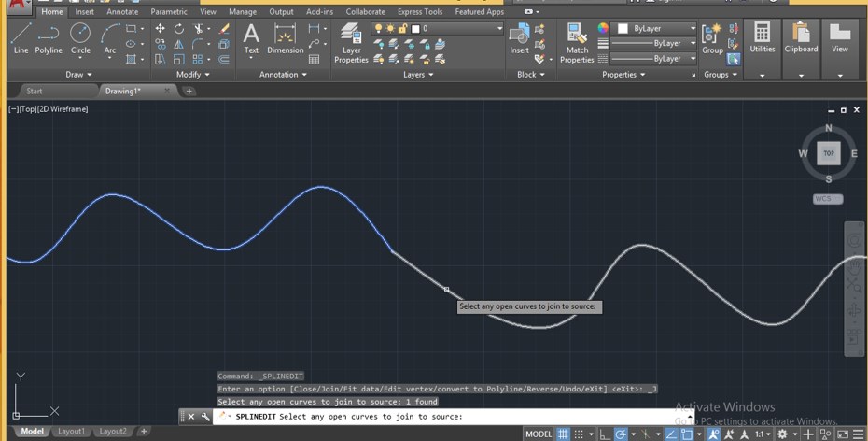Click the Insert block icon
Screen dimensions: 868x441
pyautogui.click(x=519, y=38)
